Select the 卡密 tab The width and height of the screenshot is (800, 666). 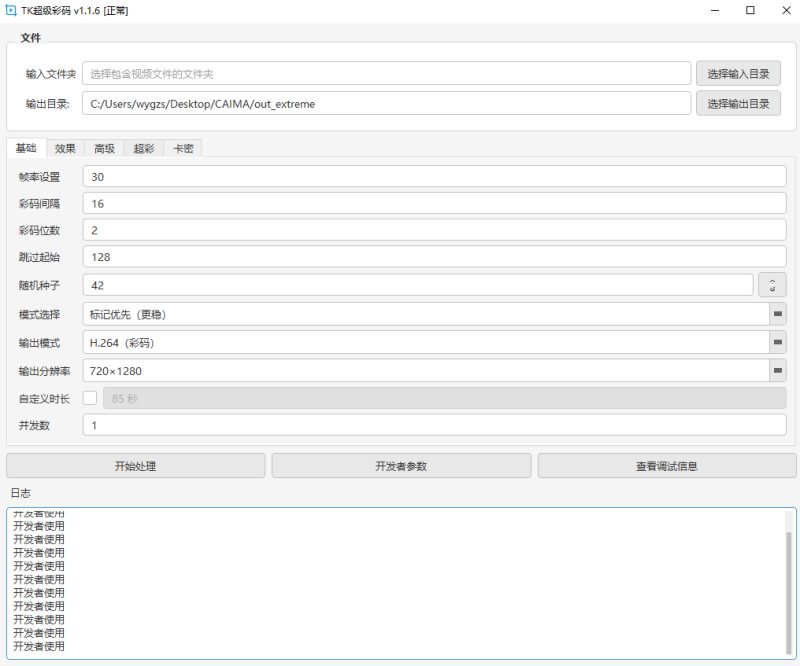pos(182,149)
